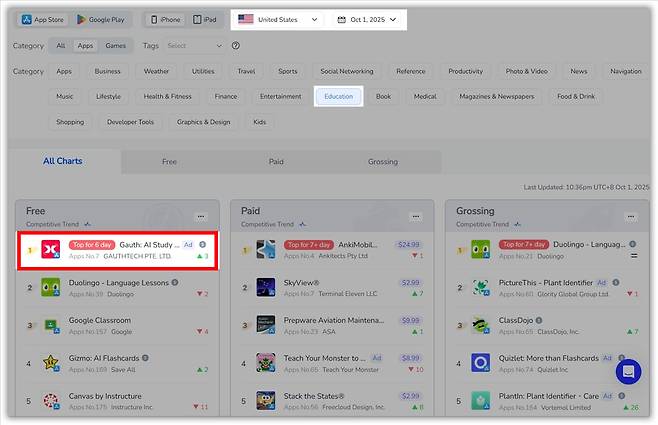
Task: Click the Google Classroom app title
Action: coord(100,321)
